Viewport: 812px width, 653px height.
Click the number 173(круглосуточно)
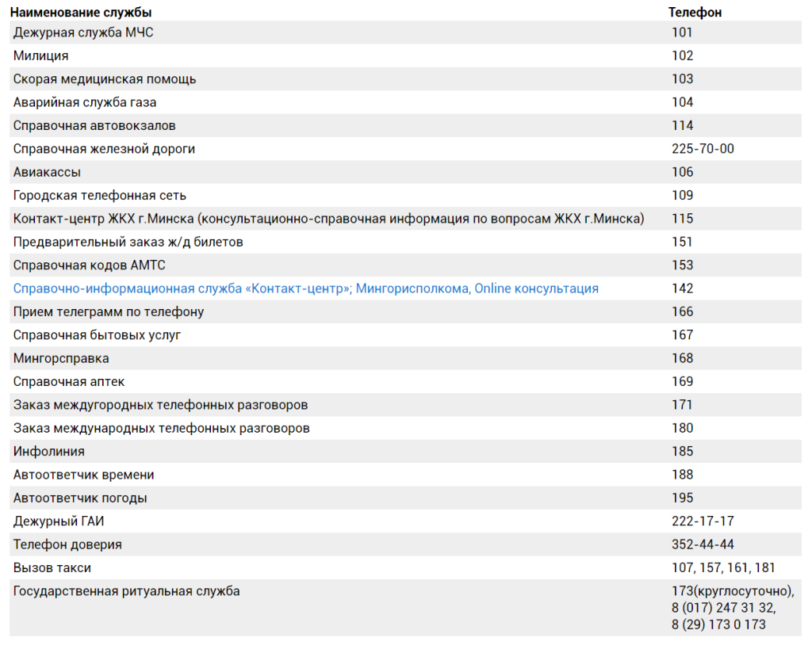point(733,591)
